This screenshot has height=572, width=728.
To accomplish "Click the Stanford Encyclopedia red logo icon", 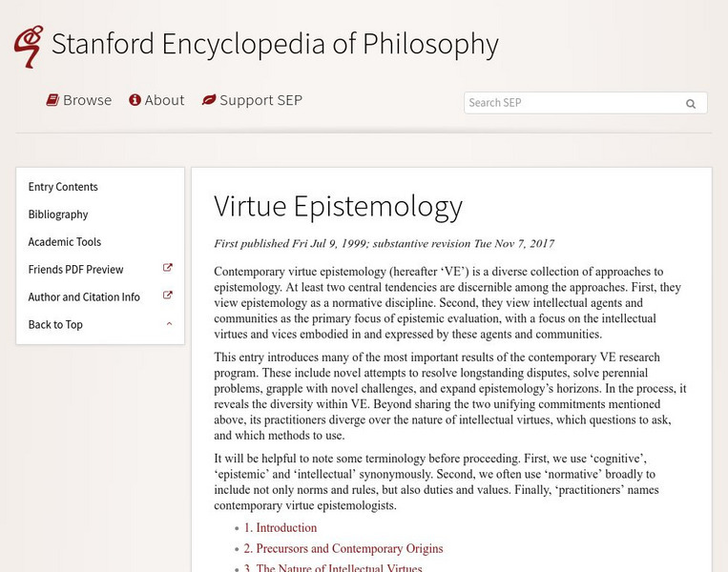I will click(x=28, y=46).
